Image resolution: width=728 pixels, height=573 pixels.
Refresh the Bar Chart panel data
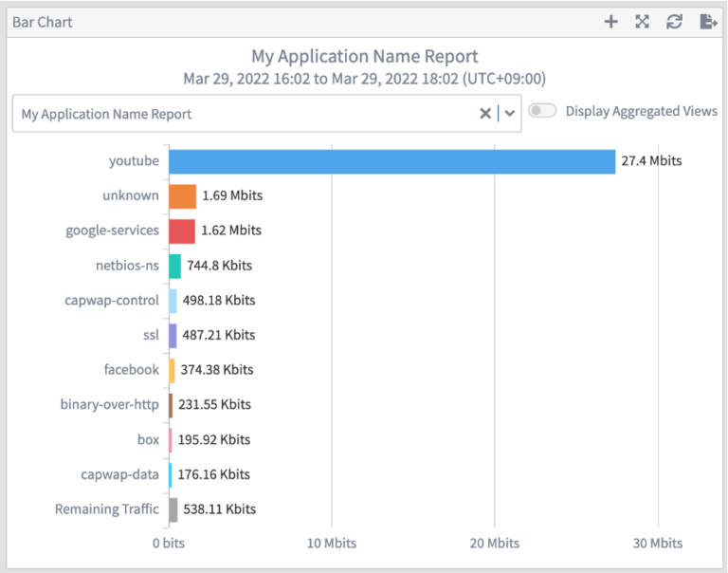(674, 22)
